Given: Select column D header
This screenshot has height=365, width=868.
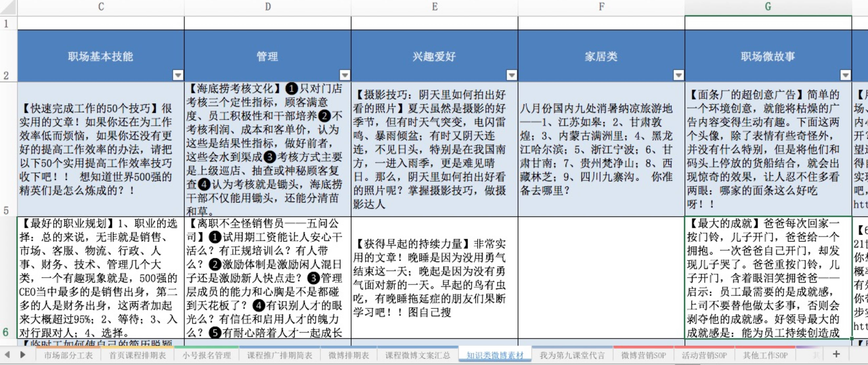Looking at the screenshot, I should pyautogui.click(x=268, y=7).
